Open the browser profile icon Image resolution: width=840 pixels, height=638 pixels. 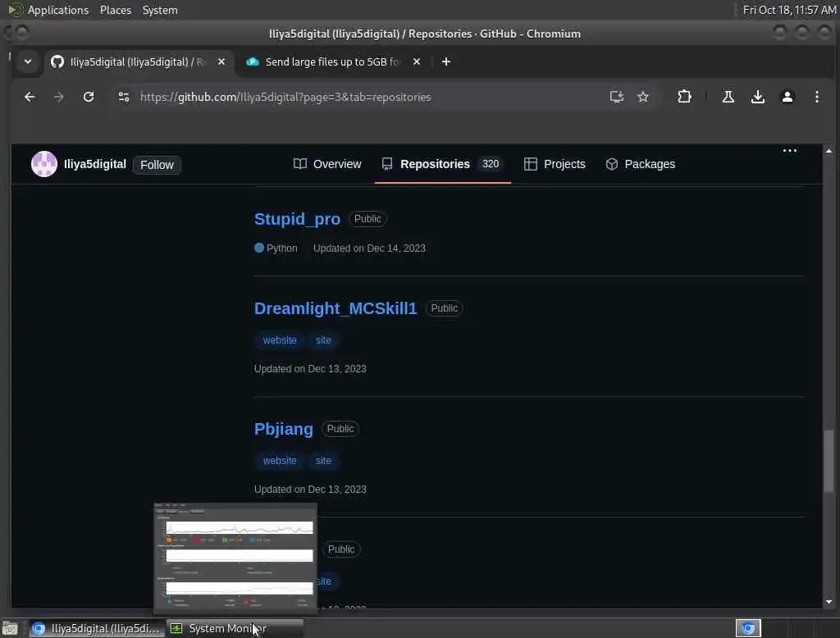(x=787, y=97)
